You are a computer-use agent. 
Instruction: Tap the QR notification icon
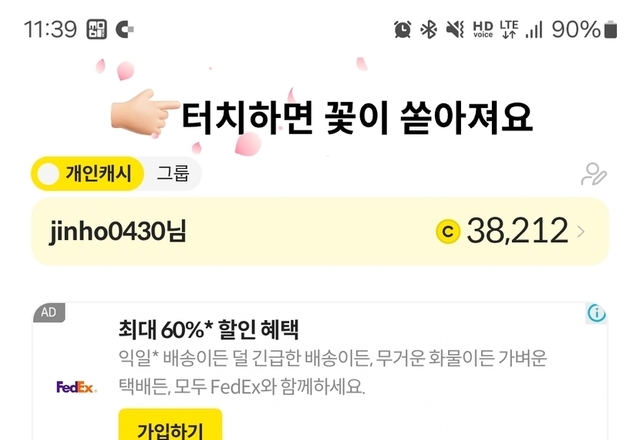coord(97,29)
